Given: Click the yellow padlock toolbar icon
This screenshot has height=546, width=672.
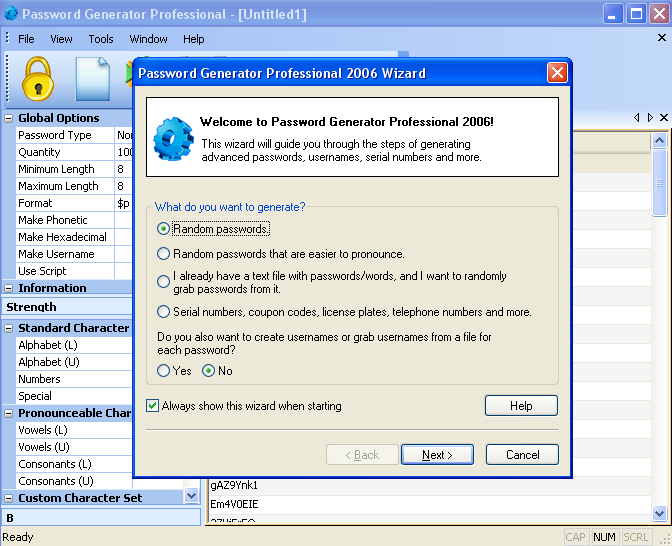Looking at the screenshot, I should click(38, 79).
